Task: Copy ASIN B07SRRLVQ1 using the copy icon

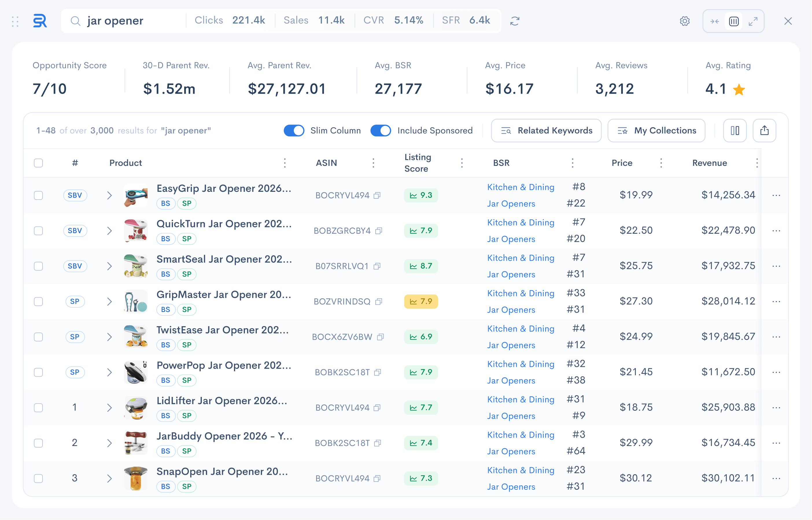Action: click(x=377, y=266)
